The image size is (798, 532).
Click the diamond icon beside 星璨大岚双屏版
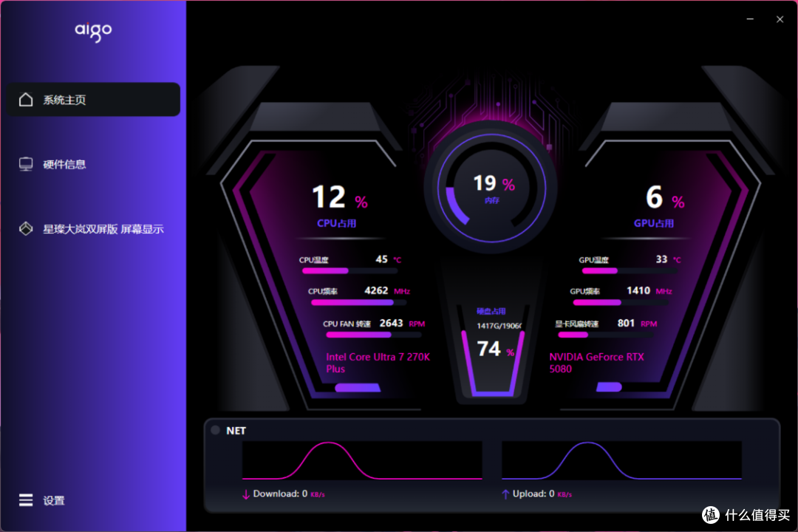pos(26,228)
